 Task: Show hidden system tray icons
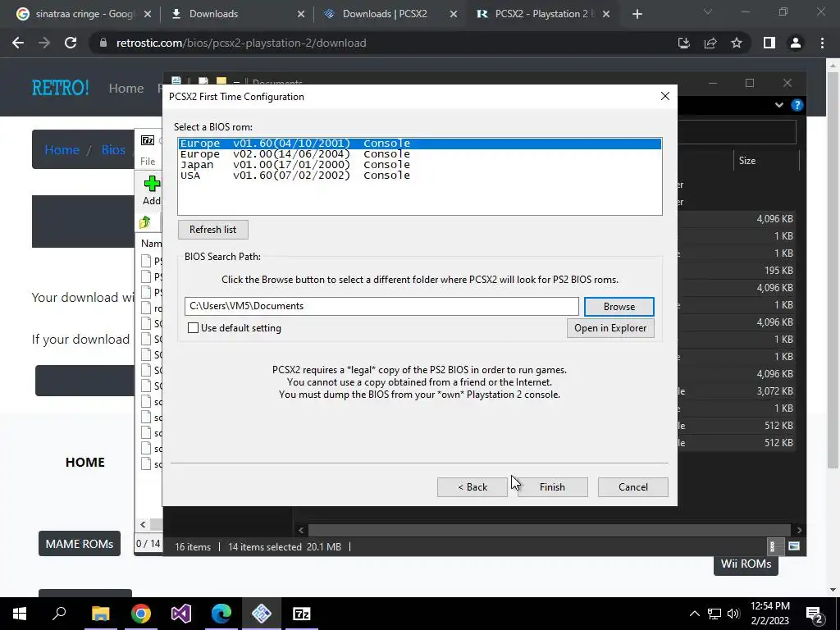click(694, 614)
